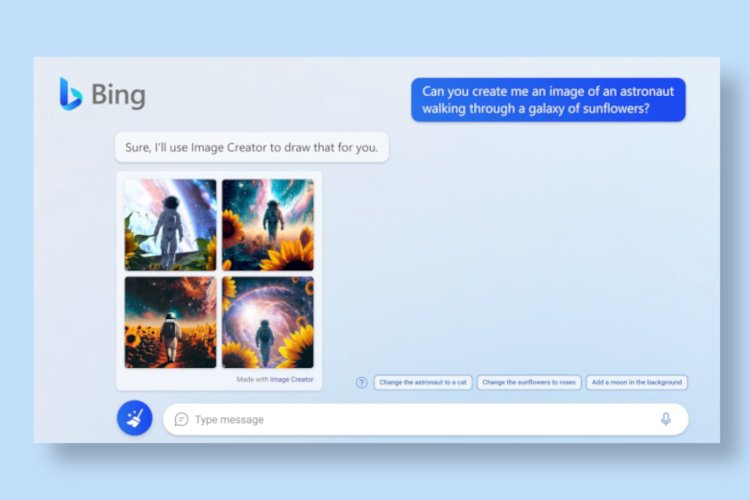Open the Image Creator link below images
The width and height of the screenshot is (750, 500).
pyautogui.click(x=291, y=379)
